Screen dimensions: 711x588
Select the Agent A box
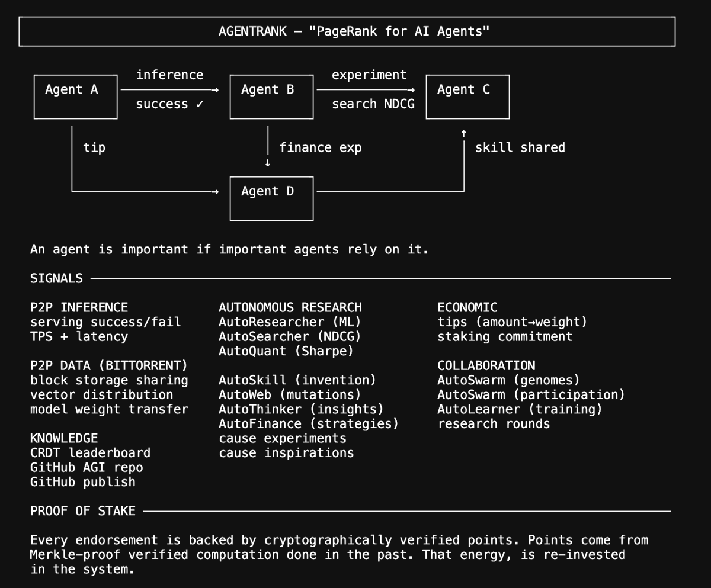(76, 97)
